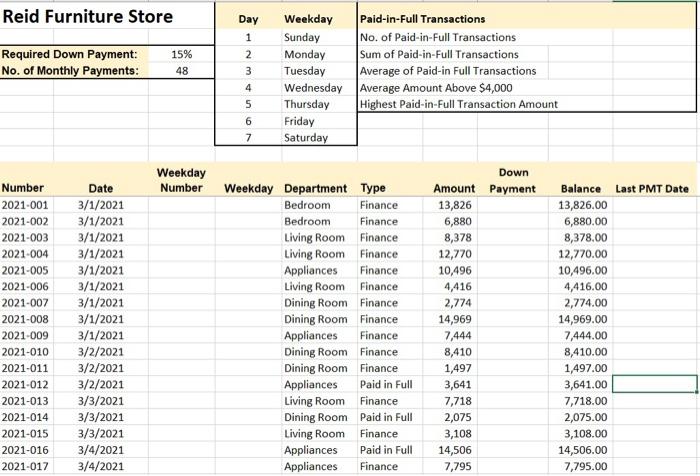700x476 pixels.
Task: Select the 3/3/2021 date for 2021-013
Action: pyautogui.click(x=100, y=401)
